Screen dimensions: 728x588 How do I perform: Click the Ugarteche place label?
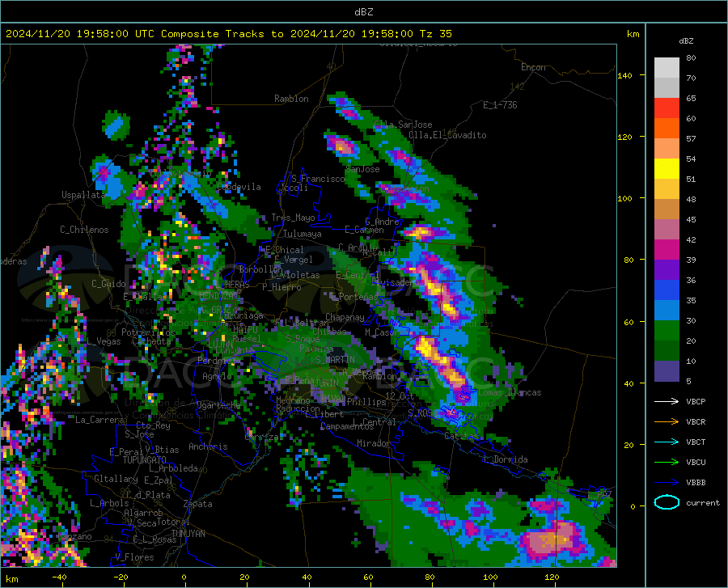coord(218,405)
